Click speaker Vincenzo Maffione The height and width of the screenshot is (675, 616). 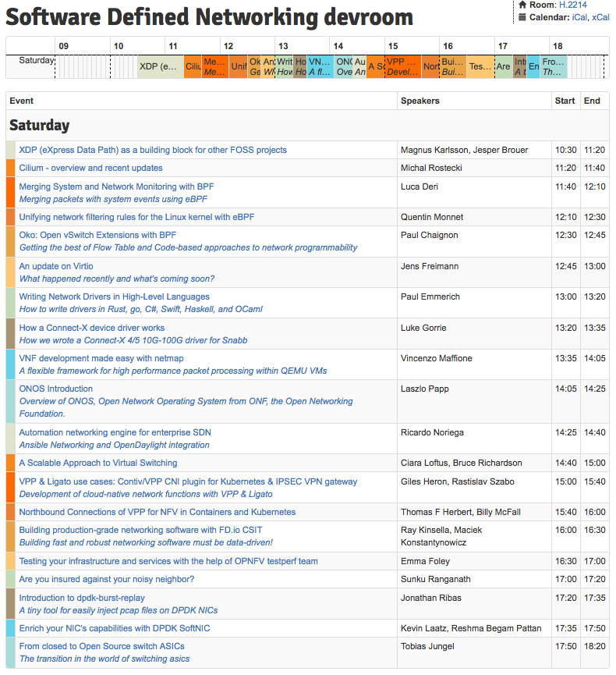click(x=436, y=358)
